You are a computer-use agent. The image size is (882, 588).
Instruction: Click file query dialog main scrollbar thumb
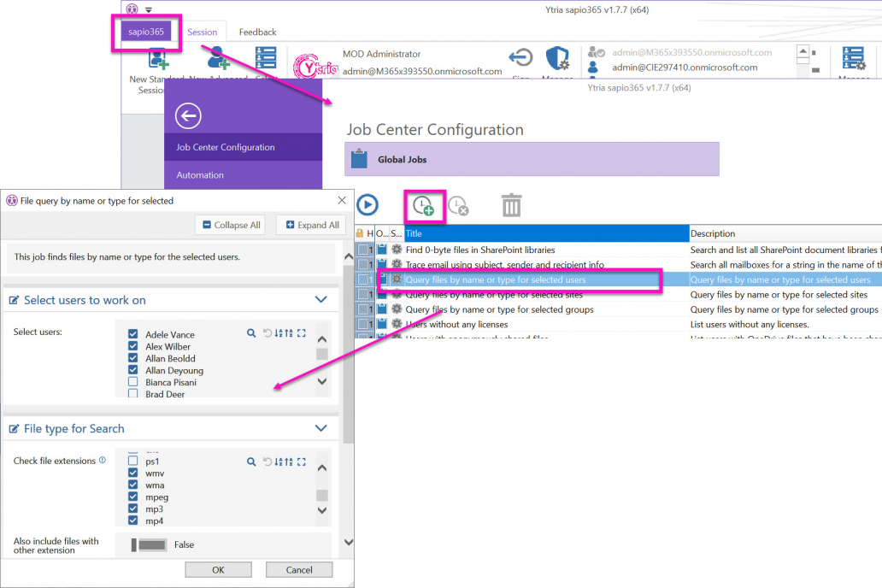coord(348,355)
